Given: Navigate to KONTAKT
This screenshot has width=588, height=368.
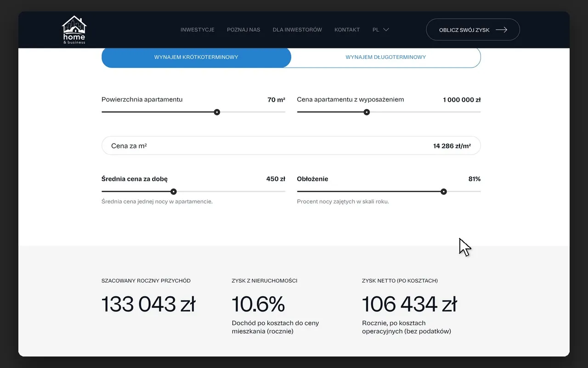Looking at the screenshot, I should pos(347,30).
